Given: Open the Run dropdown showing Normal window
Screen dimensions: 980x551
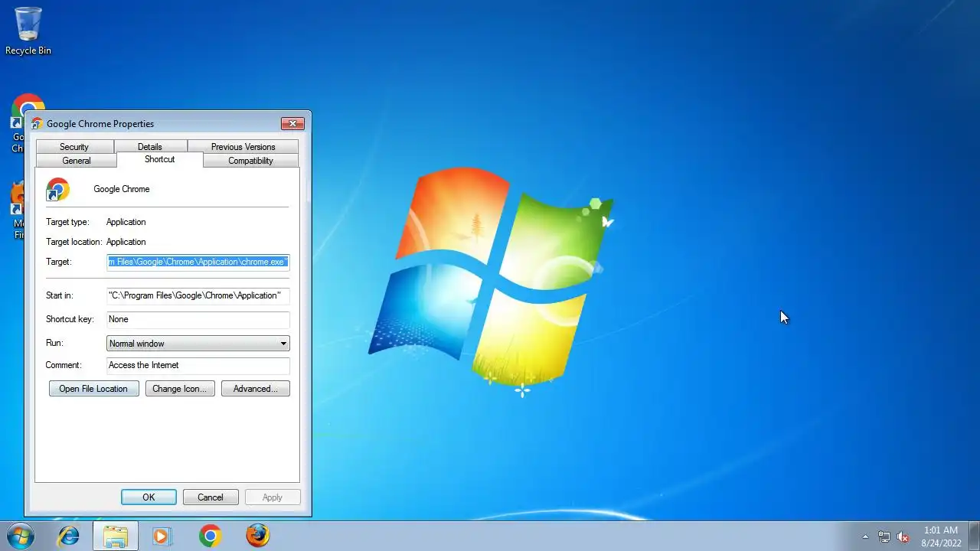Looking at the screenshot, I should 198,344.
